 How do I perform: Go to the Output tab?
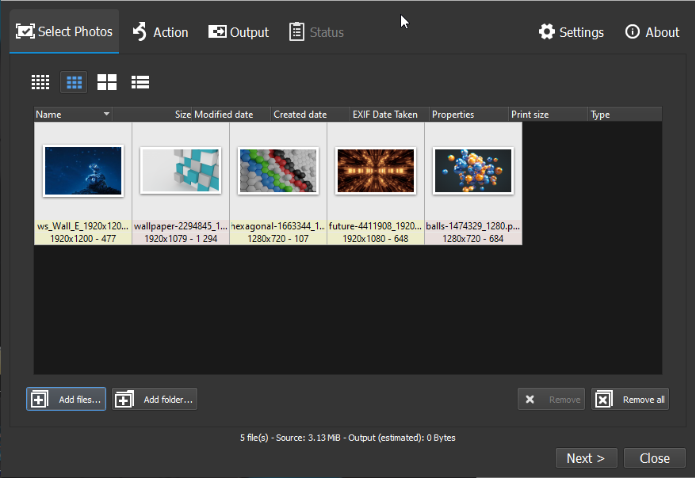(x=238, y=32)
